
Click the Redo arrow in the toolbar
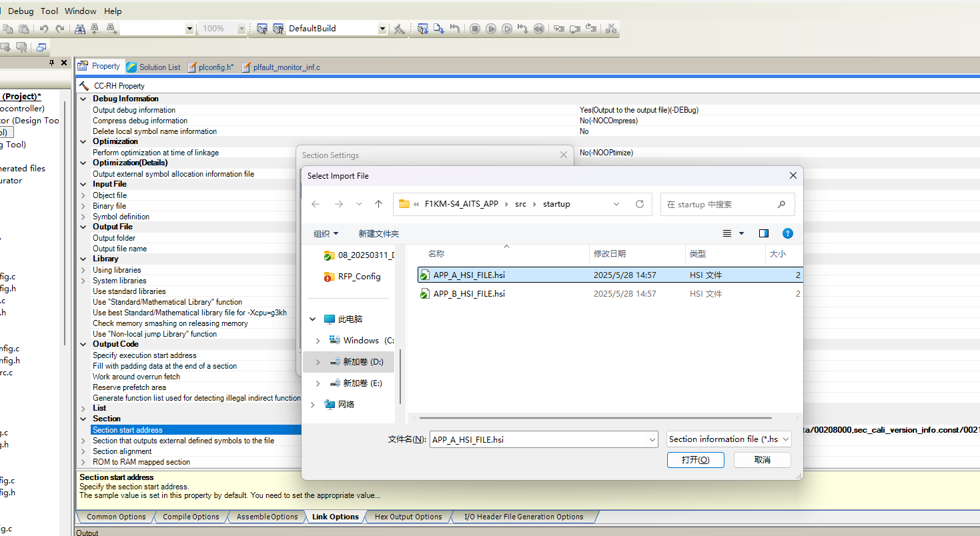click(x=60, y=29)
